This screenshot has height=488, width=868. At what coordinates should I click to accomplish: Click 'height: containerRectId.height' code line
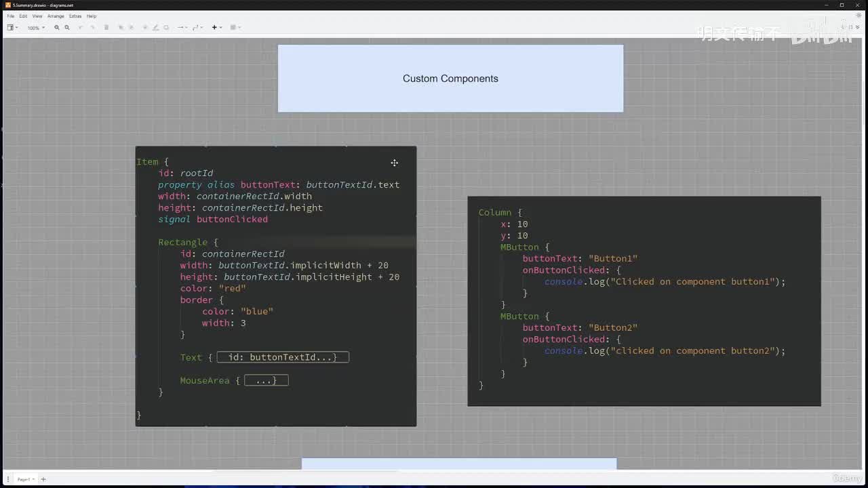pyautogui.click(x=240, y=208)
